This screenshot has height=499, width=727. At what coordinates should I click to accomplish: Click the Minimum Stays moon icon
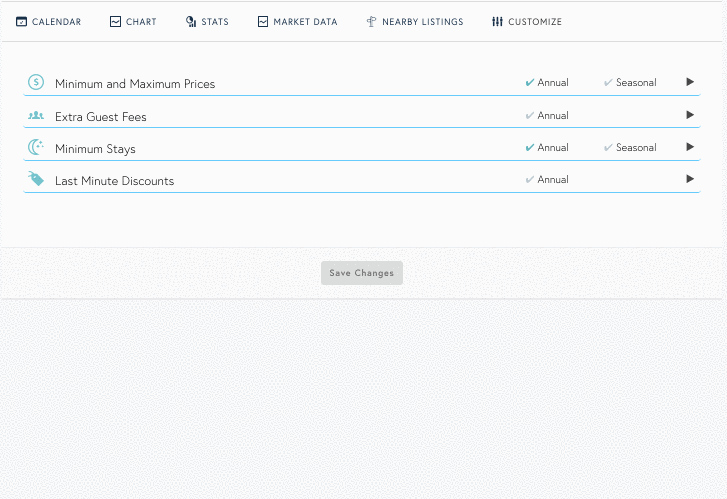(x=36, y=147)
